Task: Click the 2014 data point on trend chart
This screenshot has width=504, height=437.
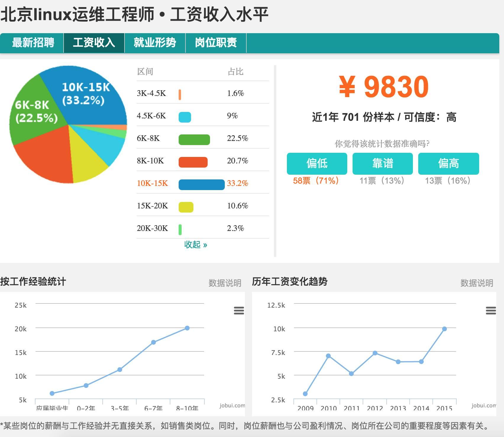Action: coord(421,362)
